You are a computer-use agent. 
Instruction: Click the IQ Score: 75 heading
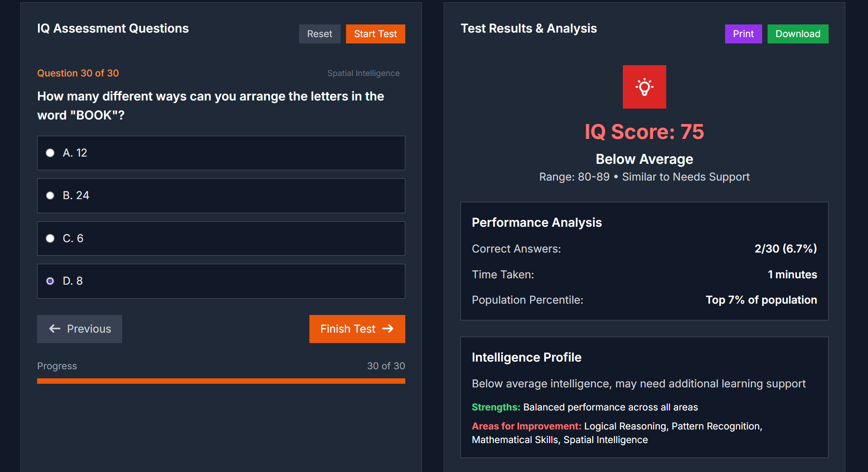pyautogui.click(x=644, y=132)
